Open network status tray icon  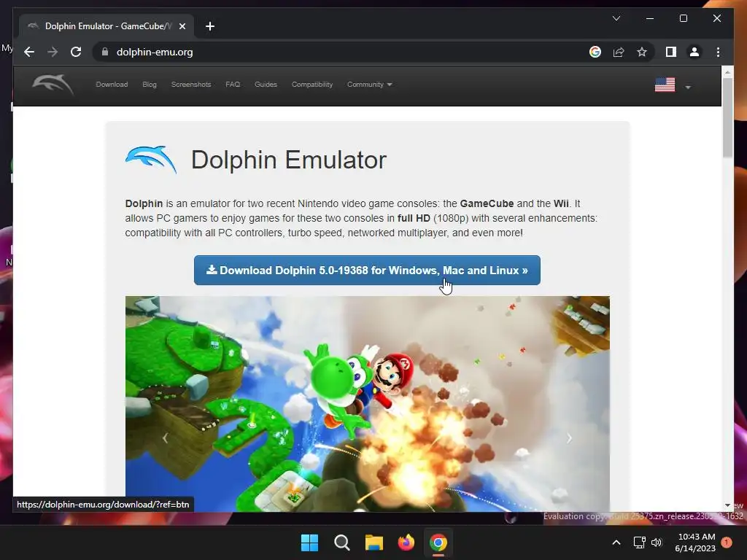pos(639,542)
